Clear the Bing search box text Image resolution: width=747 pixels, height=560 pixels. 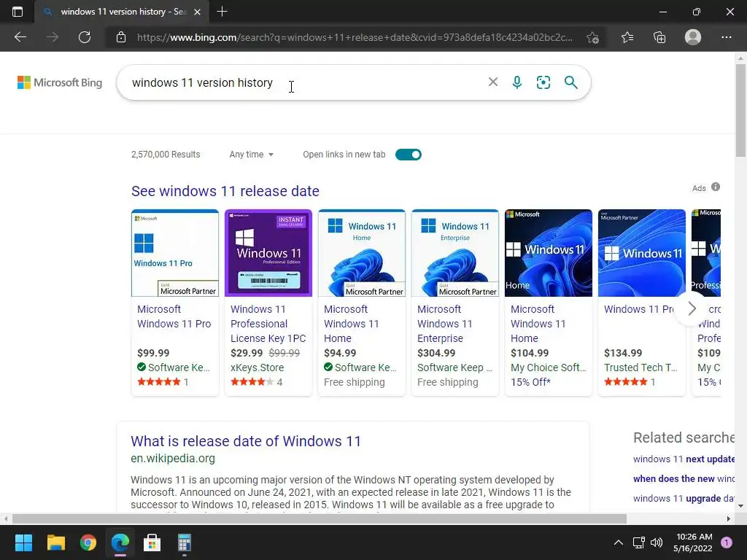493,82
